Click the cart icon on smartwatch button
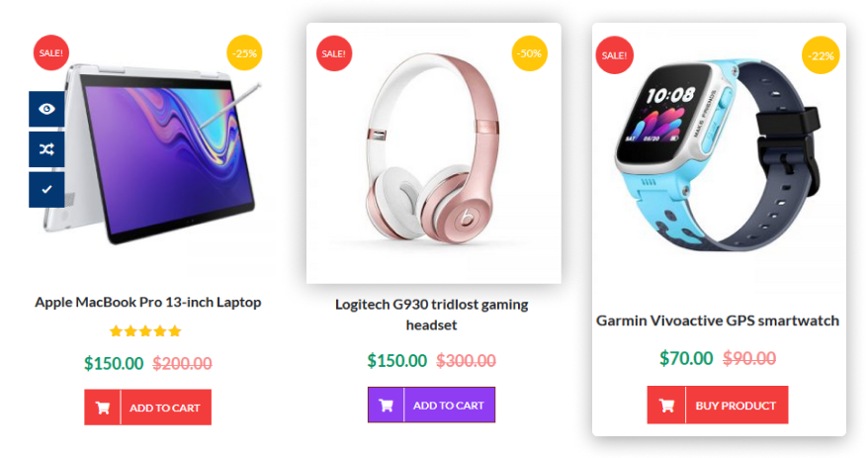 point(666,406)
